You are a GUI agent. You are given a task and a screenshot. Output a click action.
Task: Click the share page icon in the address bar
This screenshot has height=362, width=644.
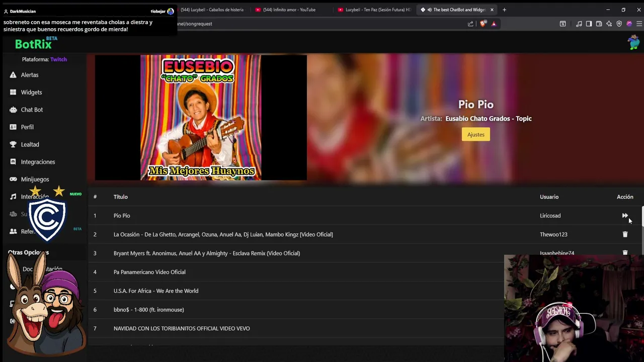470,24
